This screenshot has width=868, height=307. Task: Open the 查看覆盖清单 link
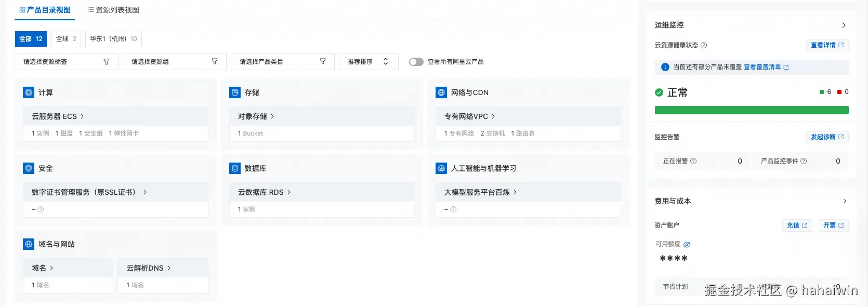766,67
